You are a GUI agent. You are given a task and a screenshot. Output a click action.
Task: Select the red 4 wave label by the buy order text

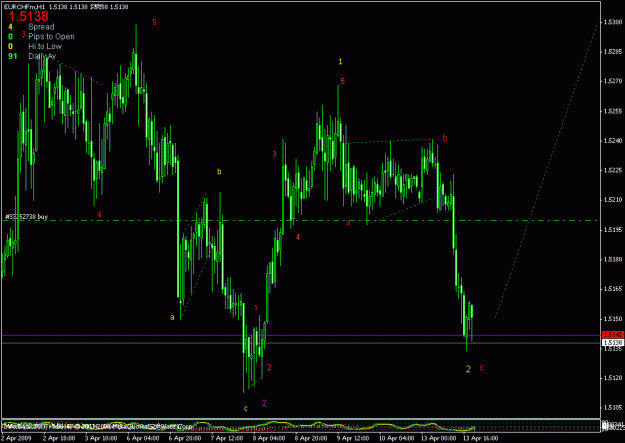[99, 214]
